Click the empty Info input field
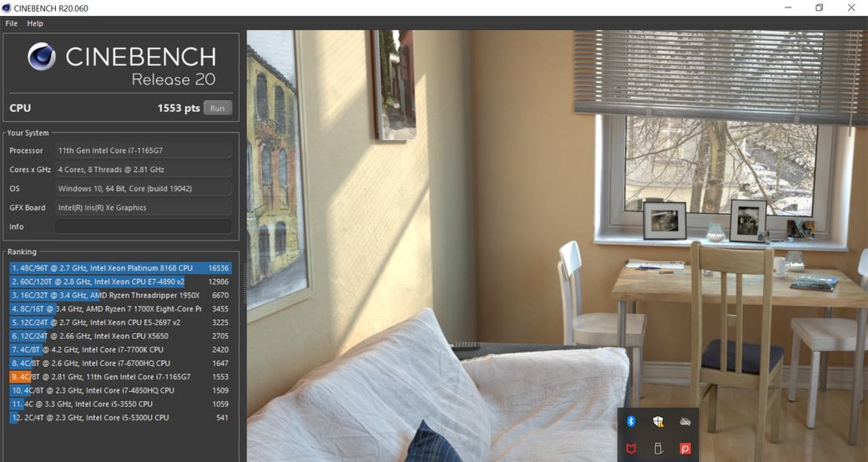Image resolution: width=868 pixels, height=462 pixels. click(x=143, y=226)
